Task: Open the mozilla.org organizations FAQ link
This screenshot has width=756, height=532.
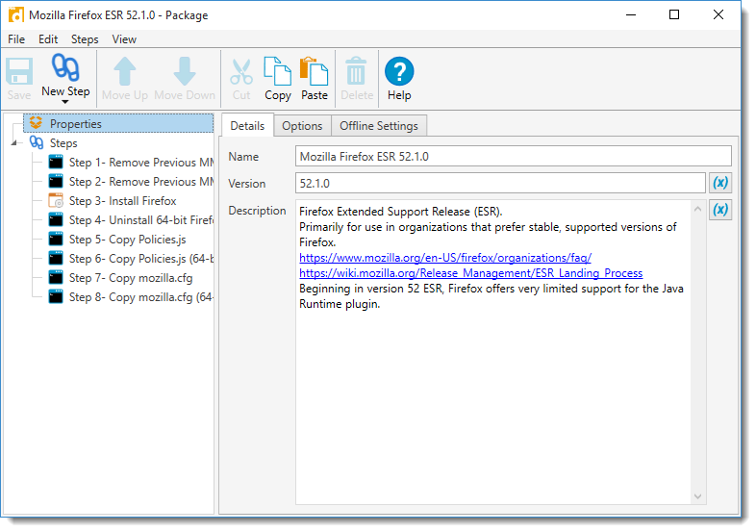Action: click(x=444, y=258)
